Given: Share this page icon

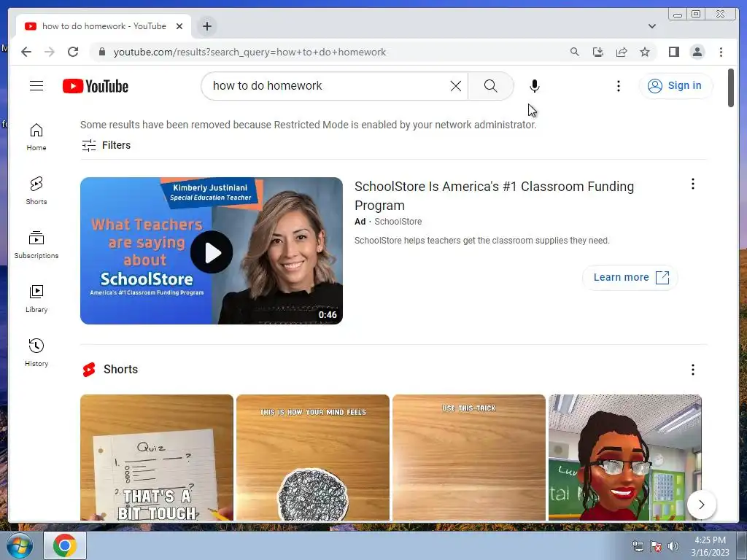Looking at the screenshot, I should (622, 52).
